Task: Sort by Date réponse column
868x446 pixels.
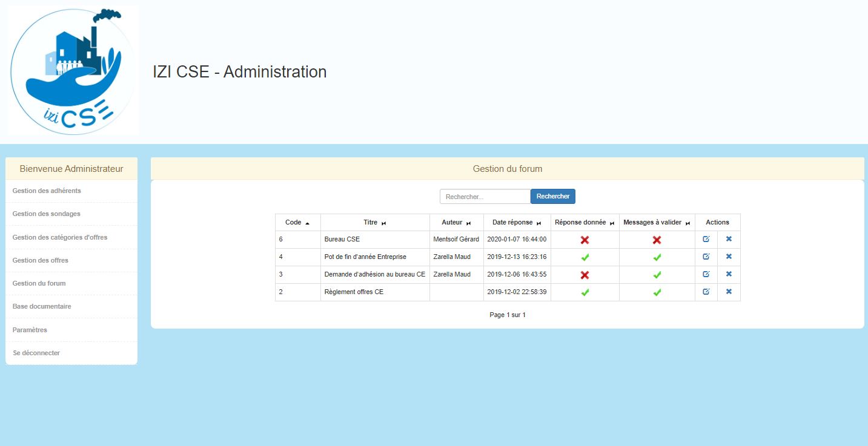Action: [517, 223]
